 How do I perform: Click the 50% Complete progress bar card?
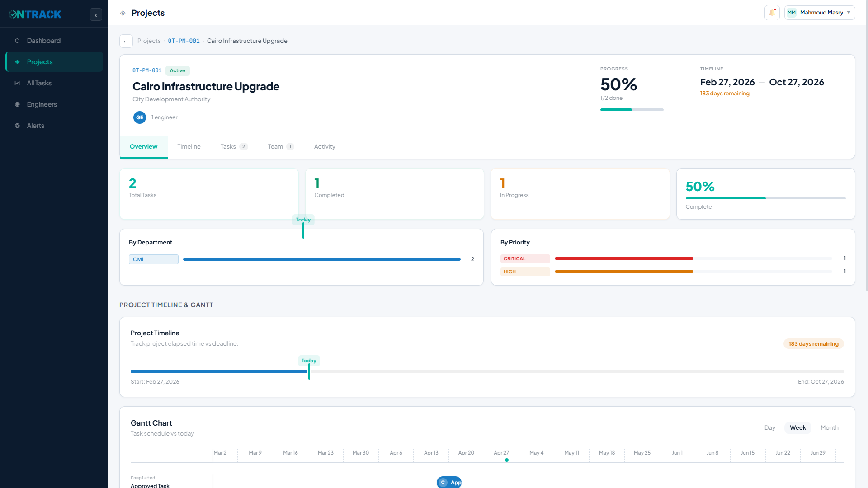pos(765,194)
